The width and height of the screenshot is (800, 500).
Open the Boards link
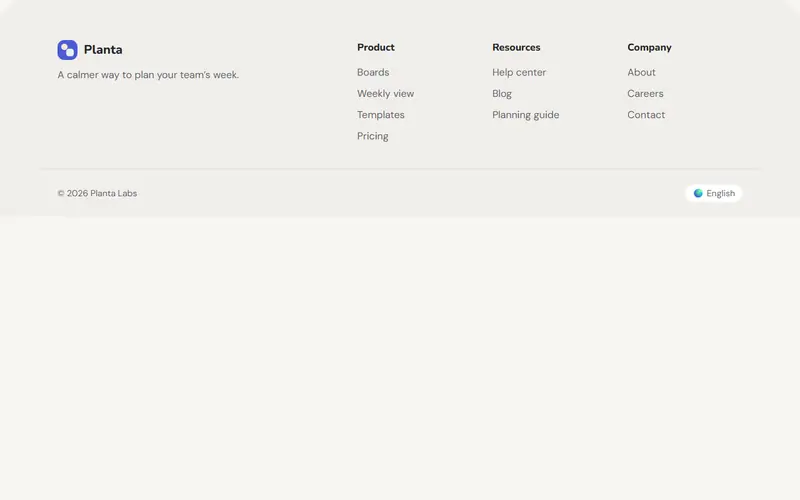click(373, 72)
